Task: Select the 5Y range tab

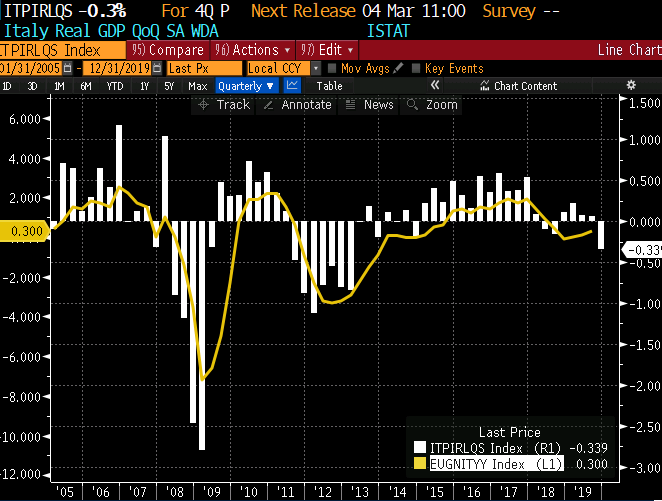Action: pyautogui.click(x=169, y=86)
